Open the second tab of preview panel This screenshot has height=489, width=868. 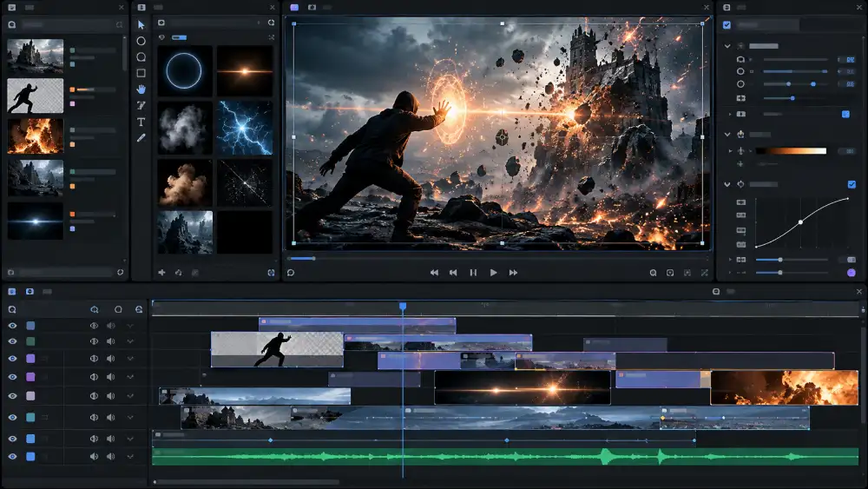pos(312,7)
